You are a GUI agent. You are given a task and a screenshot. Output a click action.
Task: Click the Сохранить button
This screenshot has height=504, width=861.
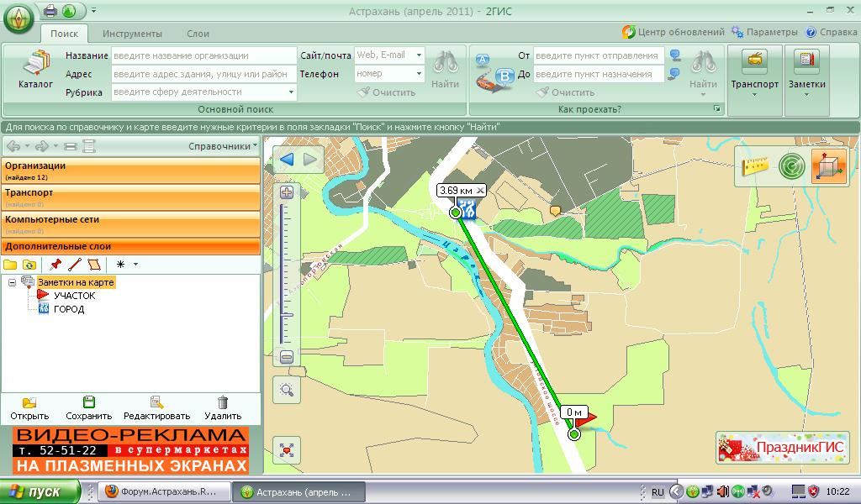88,408
